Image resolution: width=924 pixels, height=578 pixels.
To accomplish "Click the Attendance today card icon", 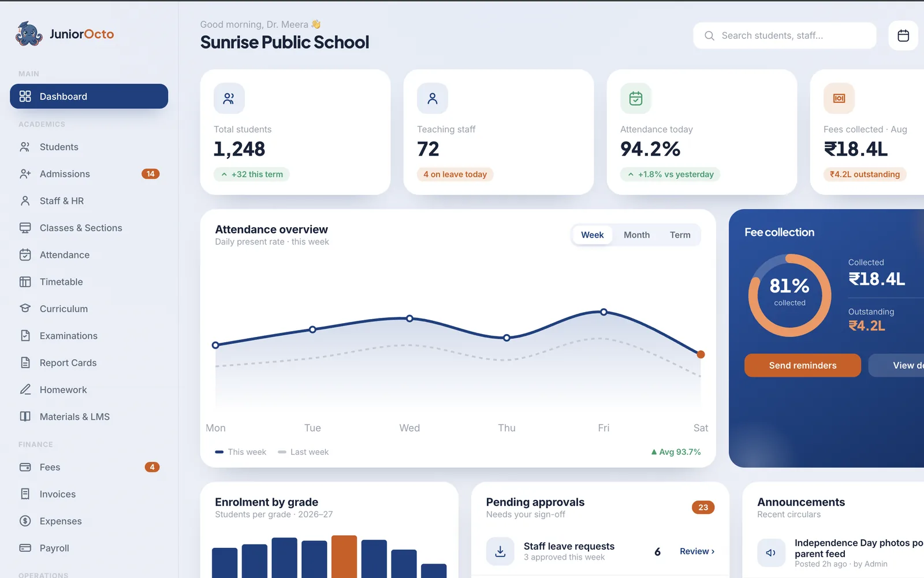I will pyautogui.click(x=635, y=98).
